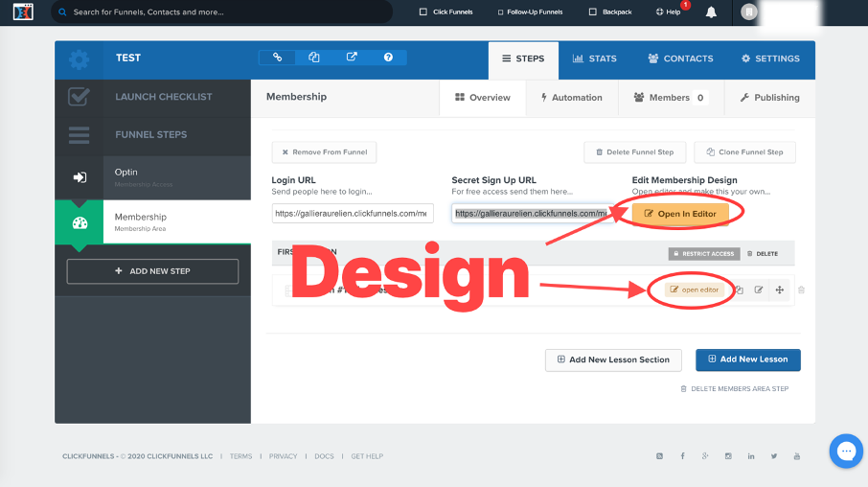Click the user avatar icon
The height and width of the screenshot is (487, 868).
click(x=748, y=12)
